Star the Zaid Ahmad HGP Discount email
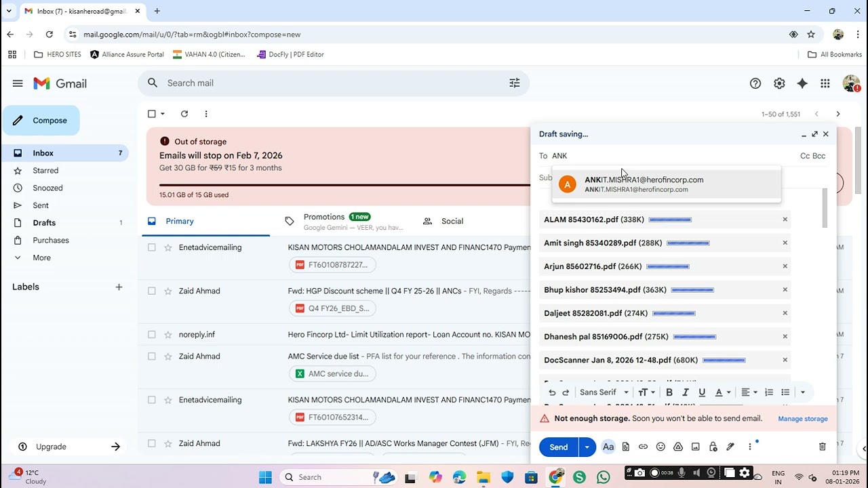The height and width of the screenshot is (488, 868). pos(168,291)
